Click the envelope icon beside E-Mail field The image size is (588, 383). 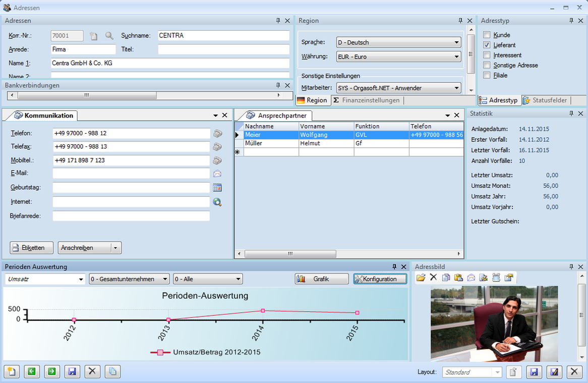217,174
